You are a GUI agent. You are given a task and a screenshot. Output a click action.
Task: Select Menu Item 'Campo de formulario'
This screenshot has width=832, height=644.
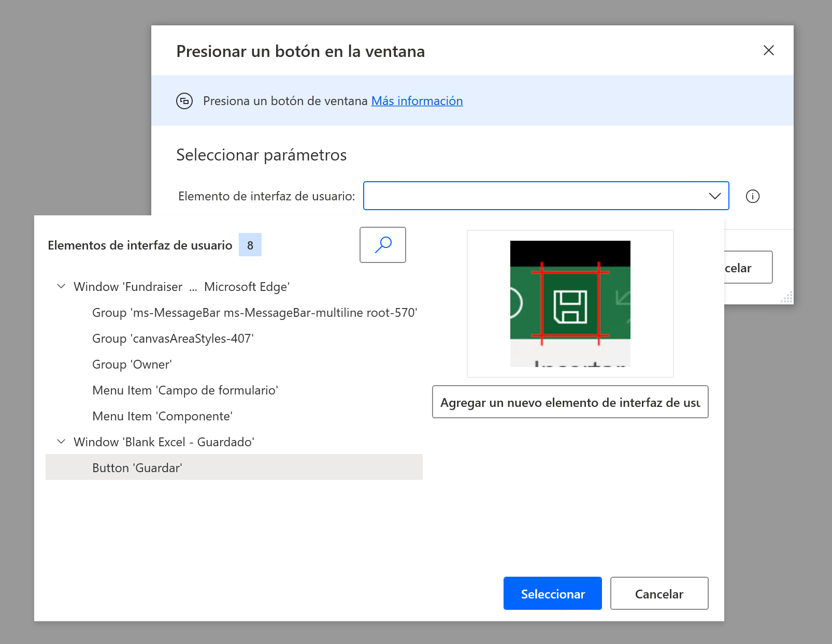[185, 390]
